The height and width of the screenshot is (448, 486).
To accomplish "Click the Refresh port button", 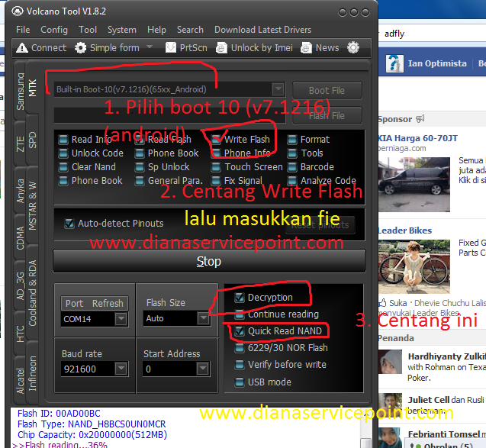I will [x=108, y=303].
